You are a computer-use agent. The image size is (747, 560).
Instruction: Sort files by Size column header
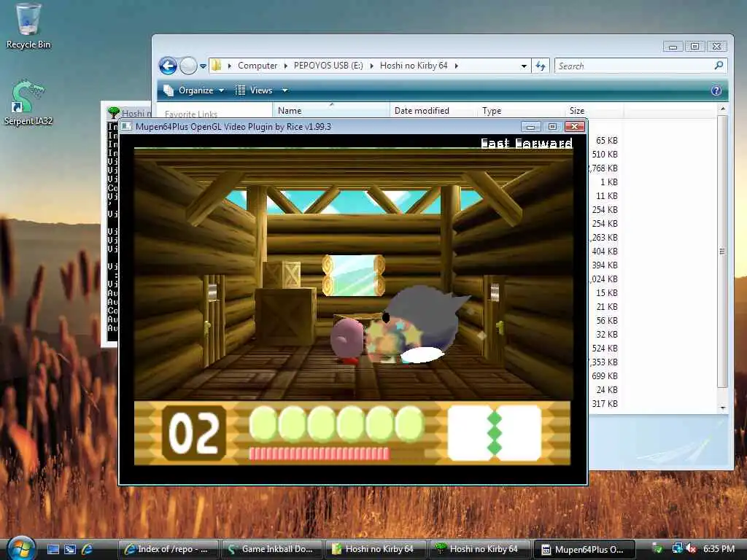(x=594, y=111)
